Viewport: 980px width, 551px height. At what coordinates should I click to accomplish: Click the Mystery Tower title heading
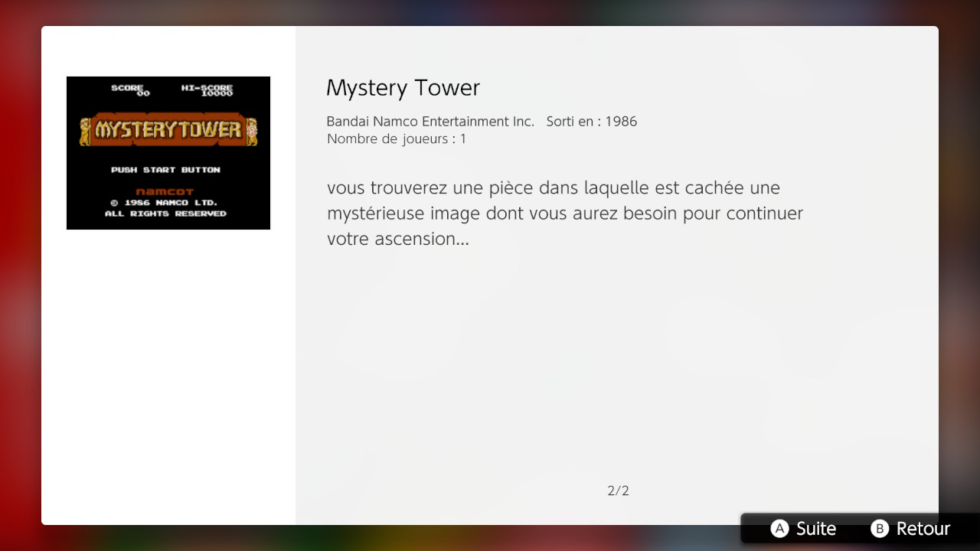pyautogui.click(x=403, y=88)
